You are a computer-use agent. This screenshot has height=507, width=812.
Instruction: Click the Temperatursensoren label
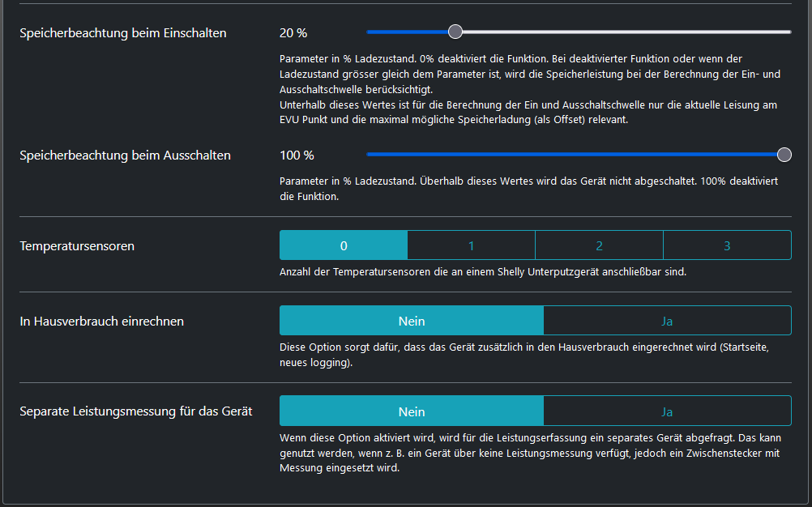click(77, 246)
